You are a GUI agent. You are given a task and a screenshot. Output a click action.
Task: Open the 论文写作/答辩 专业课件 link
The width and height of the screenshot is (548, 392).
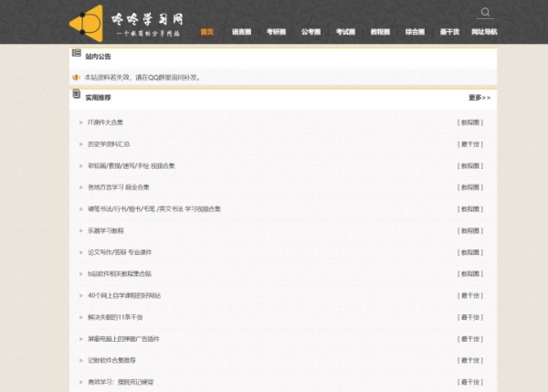tap(120, 252)
